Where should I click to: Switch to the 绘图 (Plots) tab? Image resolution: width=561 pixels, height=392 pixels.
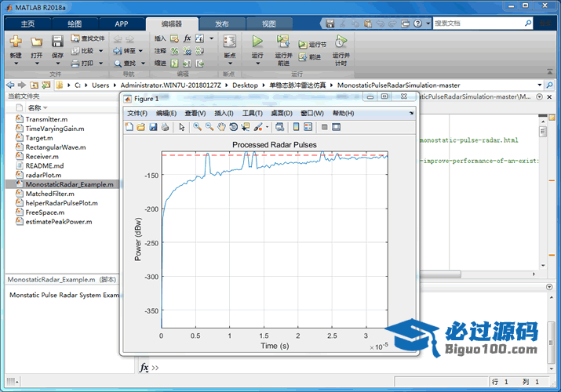click(x=75, y=24)
